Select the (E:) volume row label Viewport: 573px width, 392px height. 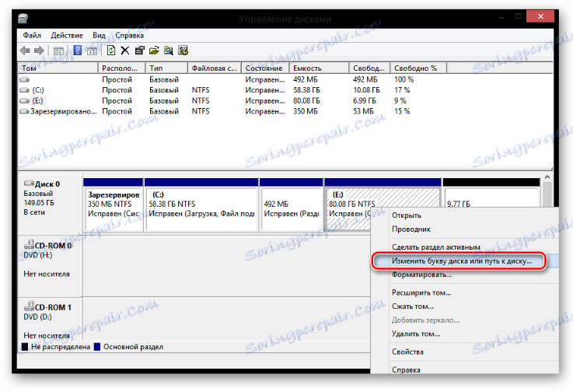coord(37,100)
